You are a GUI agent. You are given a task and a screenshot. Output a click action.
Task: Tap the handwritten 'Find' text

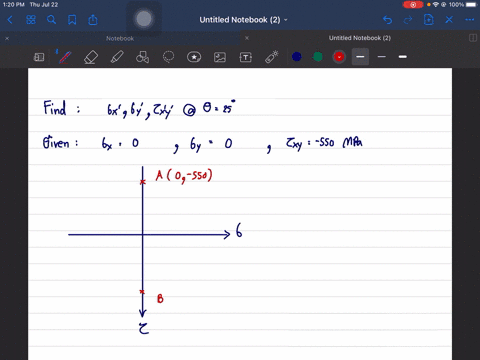click(55, 108)
